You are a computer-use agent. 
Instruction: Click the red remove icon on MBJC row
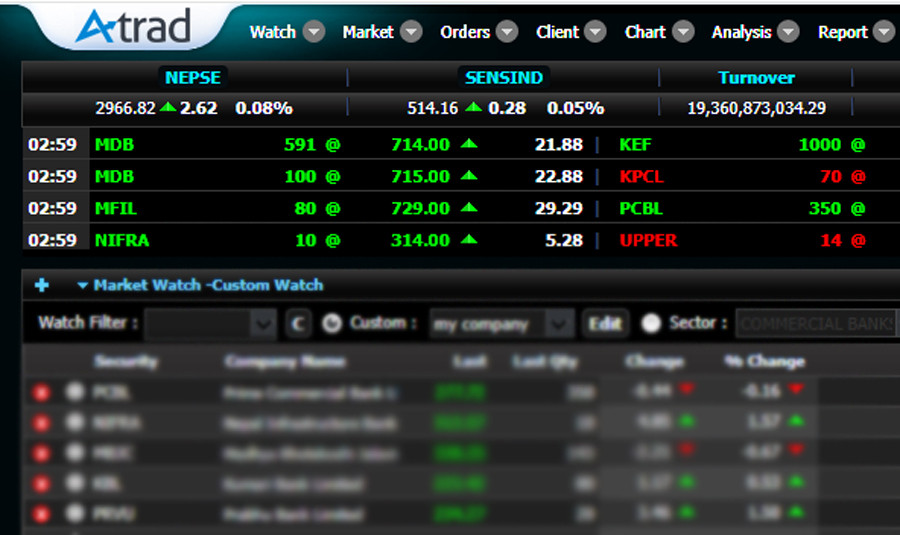click(41, 453)
